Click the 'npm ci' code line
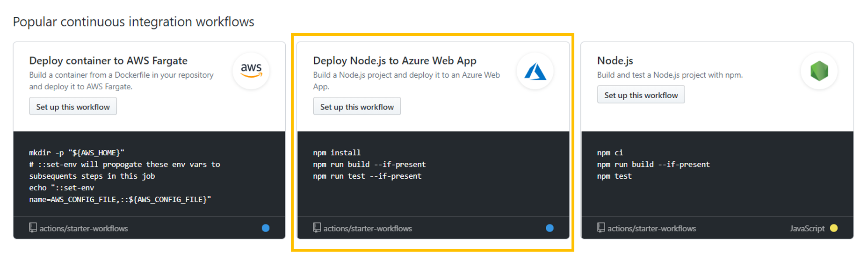The height and width of the screenshot is (254, 868). 610,152
